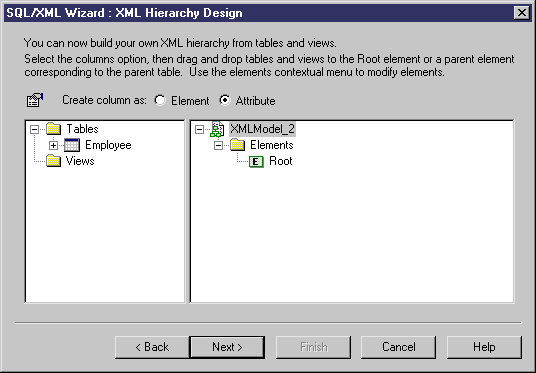Select the Employee table label
The height and width of the screenshot is (373, 536).
click(108, 145)
